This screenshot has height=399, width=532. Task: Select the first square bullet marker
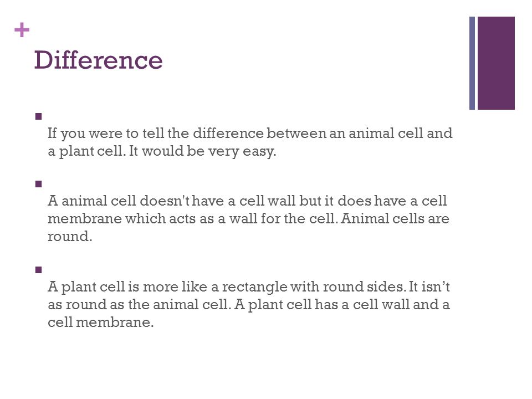[x=38, y=116]
